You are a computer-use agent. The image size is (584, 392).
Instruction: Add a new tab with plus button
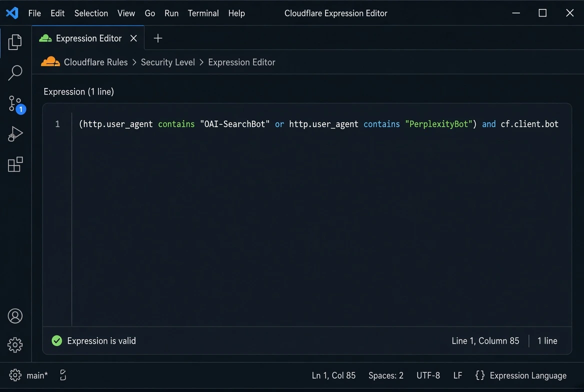pos(158,38)
